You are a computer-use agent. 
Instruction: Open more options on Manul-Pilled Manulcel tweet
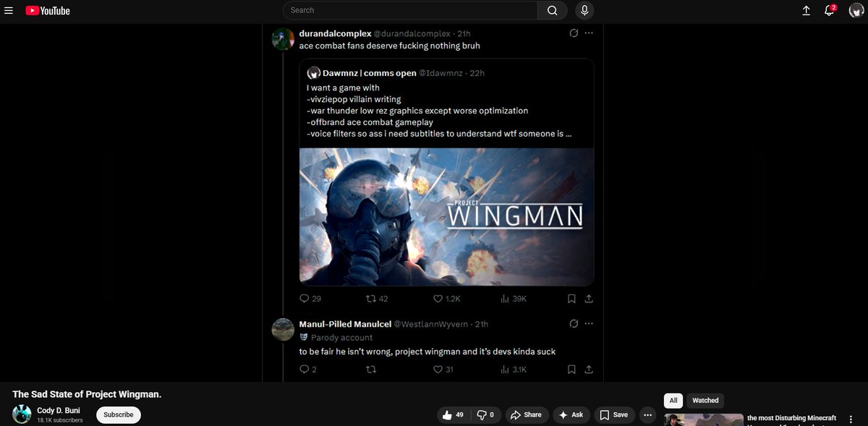coord(589,323)
